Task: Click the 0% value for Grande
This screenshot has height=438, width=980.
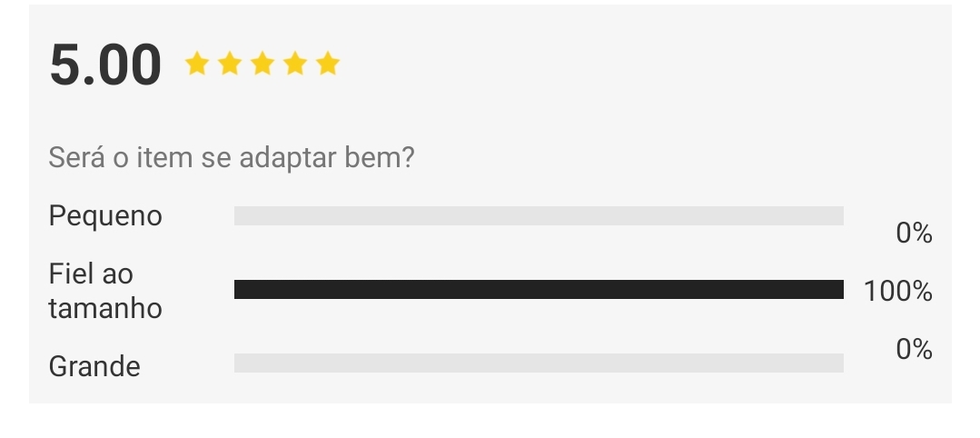Action: coord(914,349)
